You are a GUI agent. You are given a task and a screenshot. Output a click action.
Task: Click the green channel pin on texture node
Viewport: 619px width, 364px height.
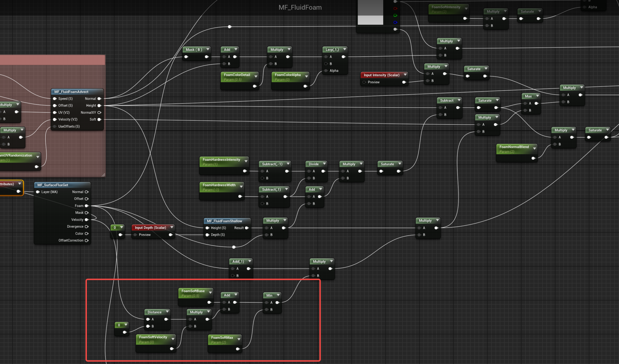pos(395,15)
